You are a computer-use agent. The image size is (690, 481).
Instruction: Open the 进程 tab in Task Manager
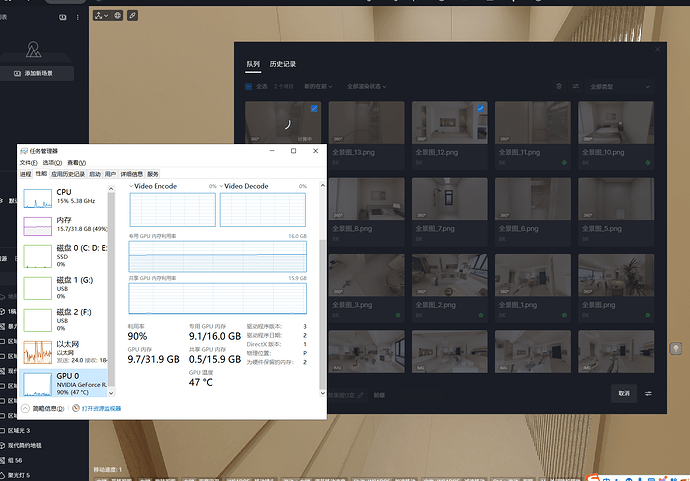click(26, 174)
